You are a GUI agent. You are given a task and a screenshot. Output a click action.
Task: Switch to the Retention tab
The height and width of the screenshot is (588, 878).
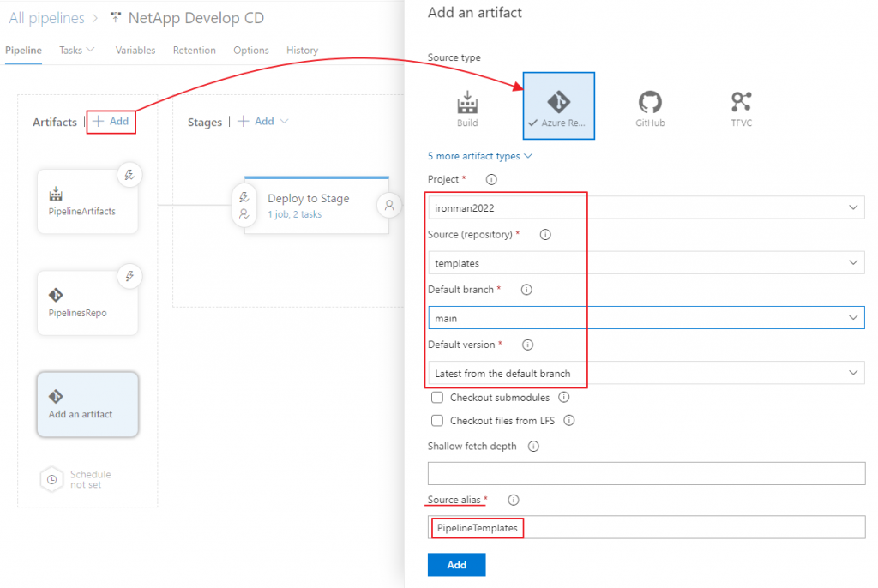coord(194,50)
